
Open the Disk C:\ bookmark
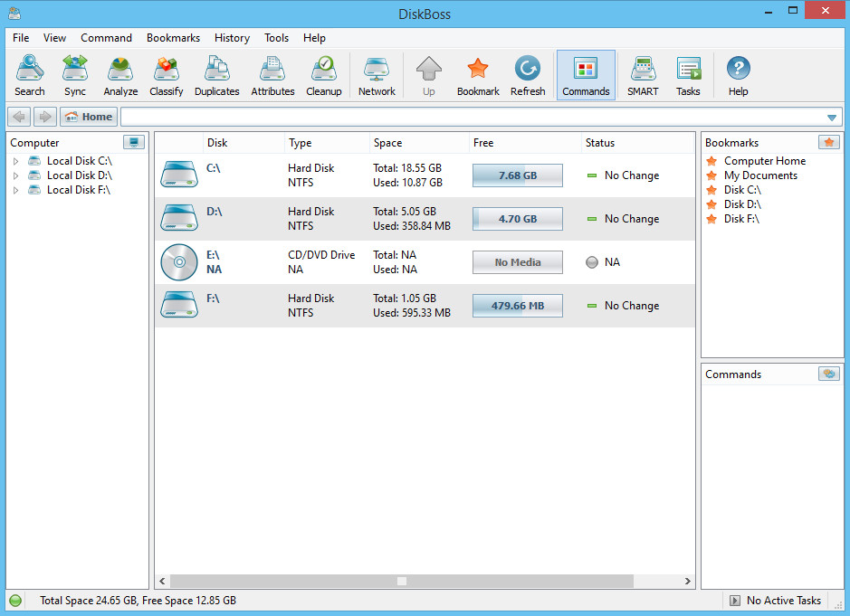pos(742,190)
